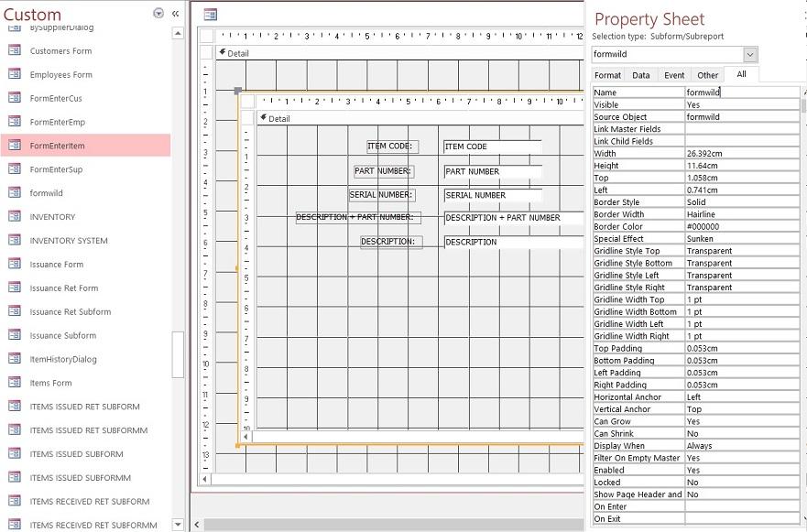Select the subform's Detail section bar
807x532 pixels.
420,118
